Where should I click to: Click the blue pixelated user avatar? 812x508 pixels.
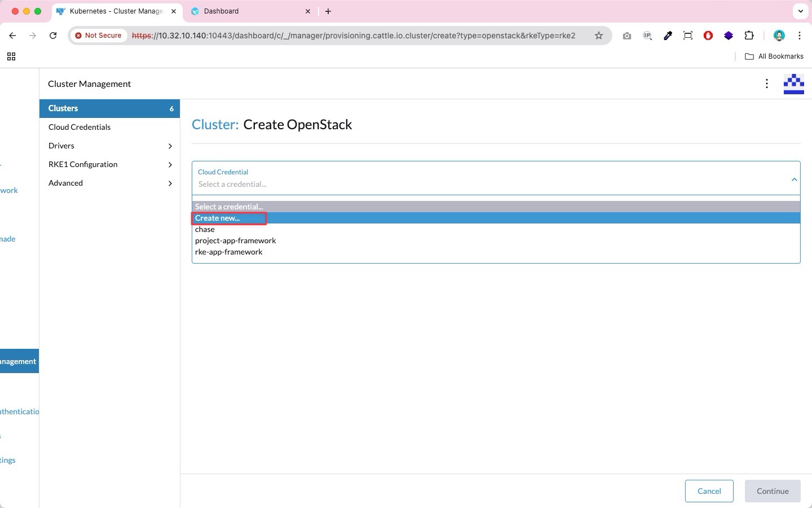[x=794, y=84]
